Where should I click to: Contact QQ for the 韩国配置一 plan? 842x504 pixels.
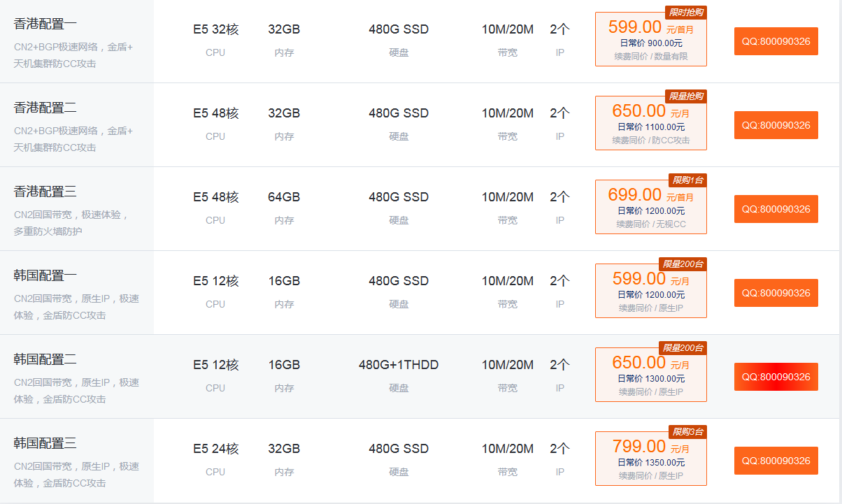(776, 293)
